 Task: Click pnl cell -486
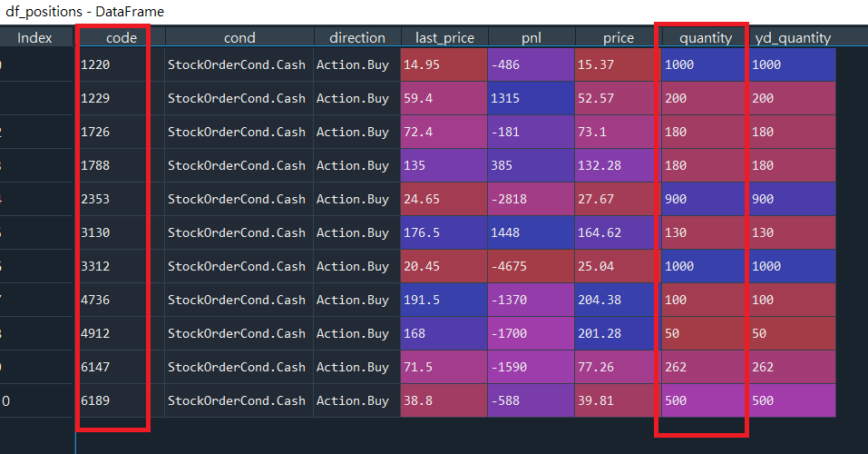532,64
